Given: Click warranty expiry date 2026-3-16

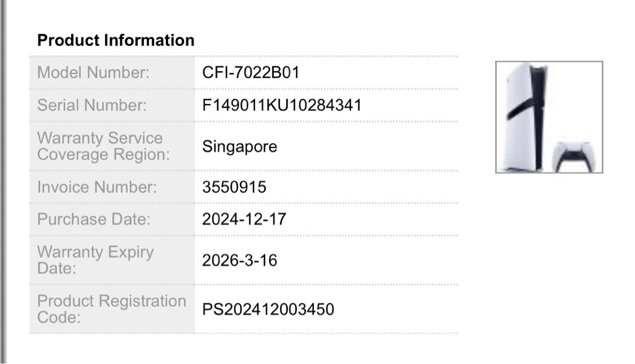Looking at the screenshot, I should (239, 260).
